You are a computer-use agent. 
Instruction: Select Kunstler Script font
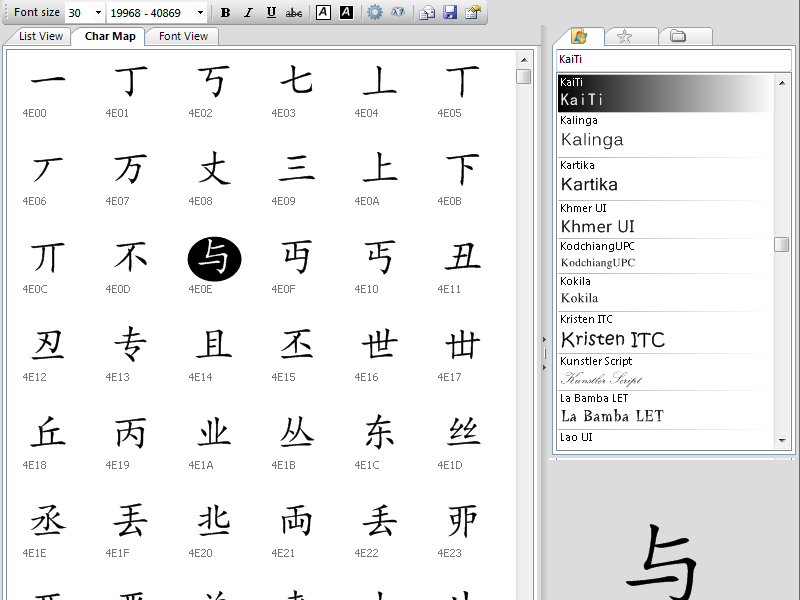pos(665,372)
